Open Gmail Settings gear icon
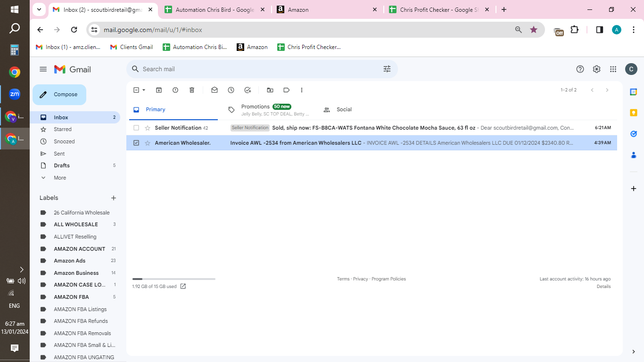 (597, 69)
